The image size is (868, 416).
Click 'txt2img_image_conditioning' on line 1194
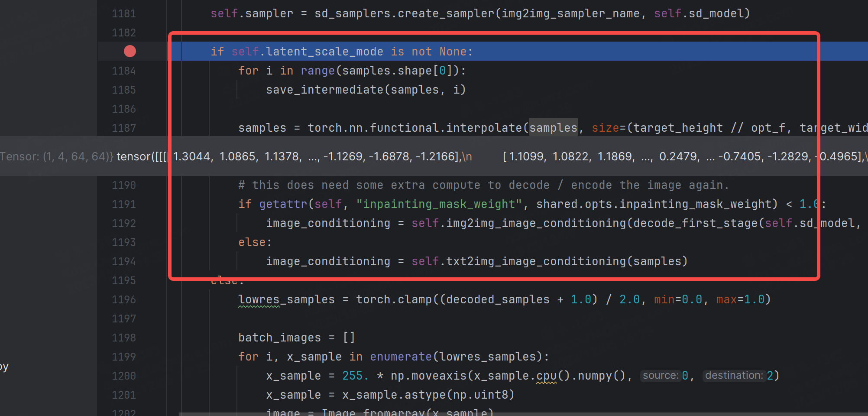coord(536,261)
